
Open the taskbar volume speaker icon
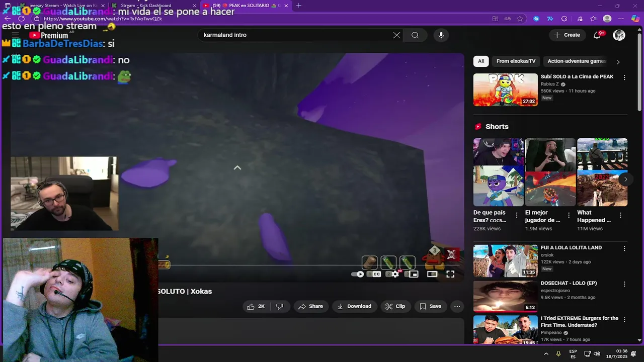click(x=597, y=354)
